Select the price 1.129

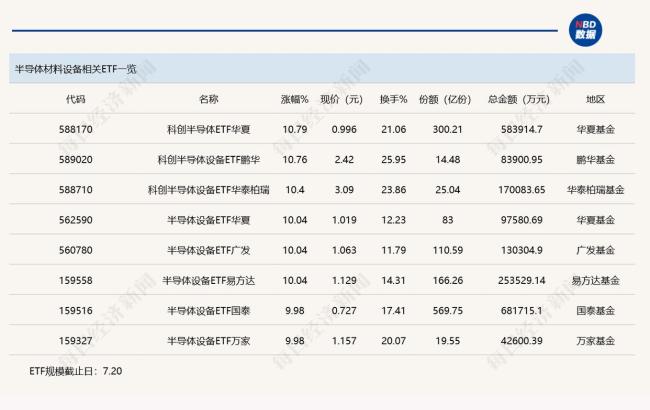tap(344, 281)
